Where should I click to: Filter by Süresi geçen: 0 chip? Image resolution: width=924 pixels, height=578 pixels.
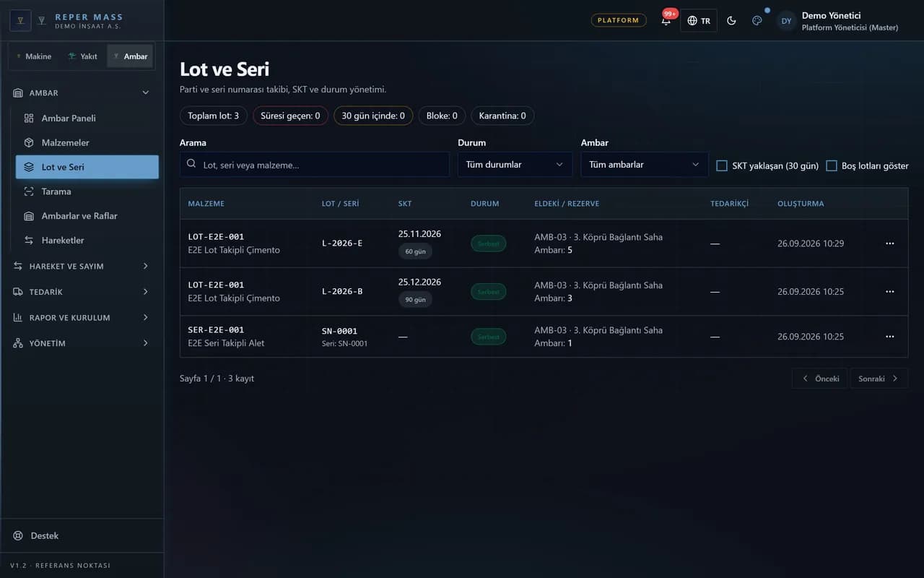290,116
